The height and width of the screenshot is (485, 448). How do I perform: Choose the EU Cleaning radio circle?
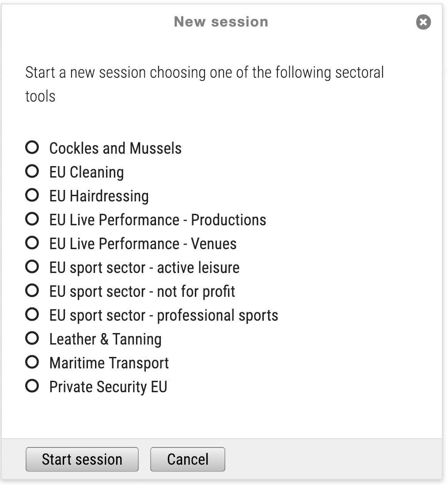coord(32,171)
